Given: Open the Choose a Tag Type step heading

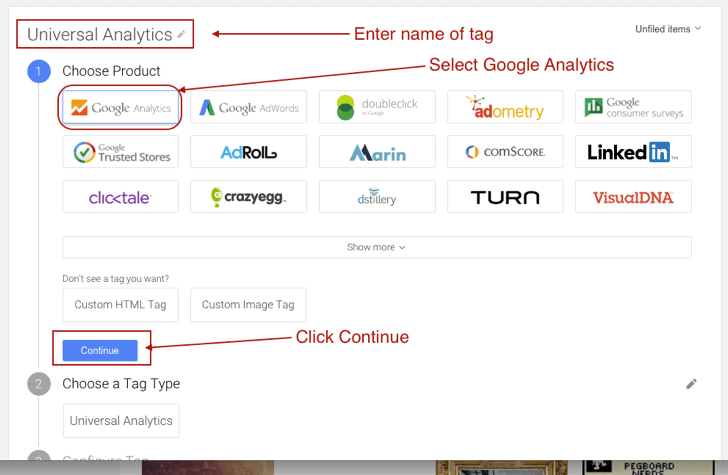Looking at the screenshot, I should tap(121, 384).
